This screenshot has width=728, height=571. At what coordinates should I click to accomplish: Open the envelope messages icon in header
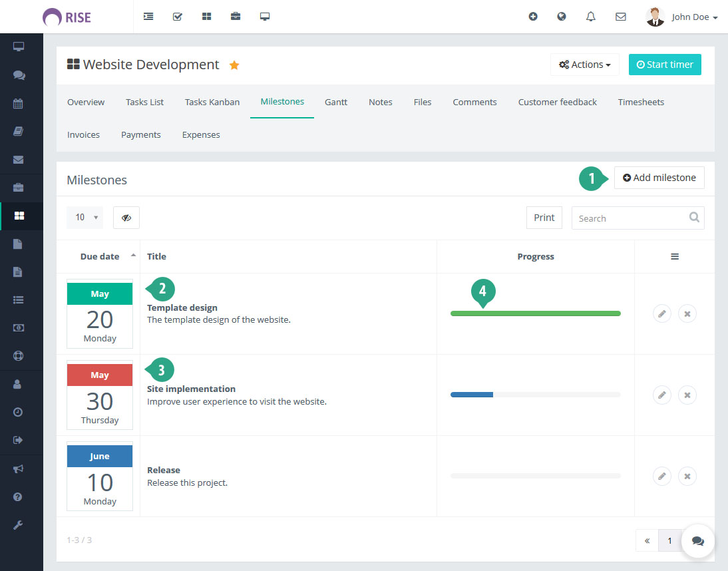pos(620,17)
